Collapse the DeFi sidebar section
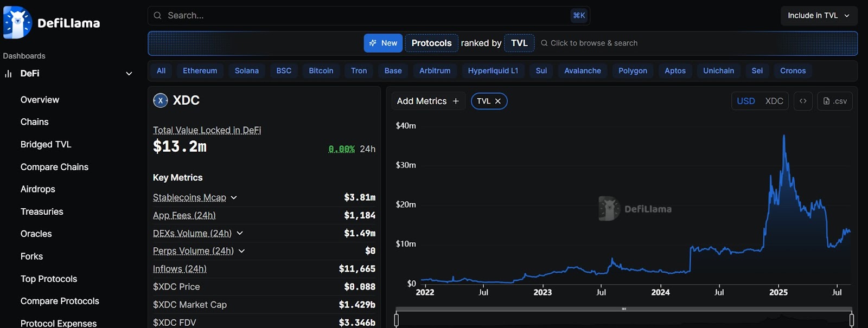Viewport: 868px width, 328px height. click(129, 74)
